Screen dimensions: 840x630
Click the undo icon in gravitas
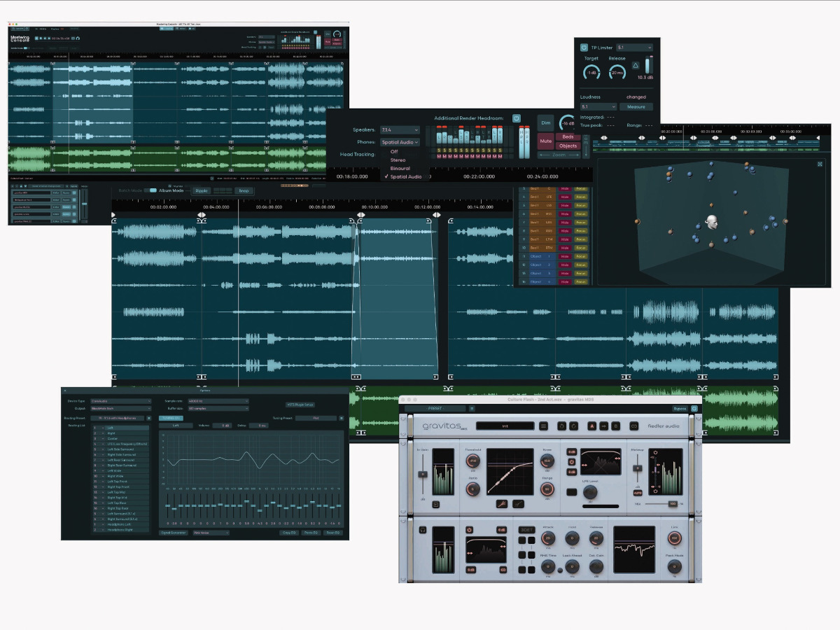point(561,426)
